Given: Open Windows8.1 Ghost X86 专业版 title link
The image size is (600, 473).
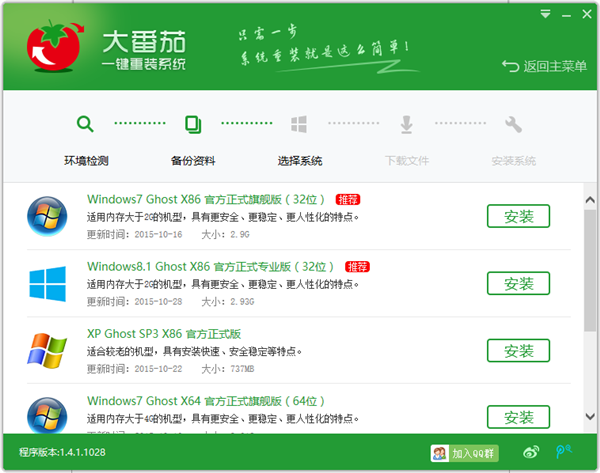Looking at the screenshot, I should click(x=210, y=266).
